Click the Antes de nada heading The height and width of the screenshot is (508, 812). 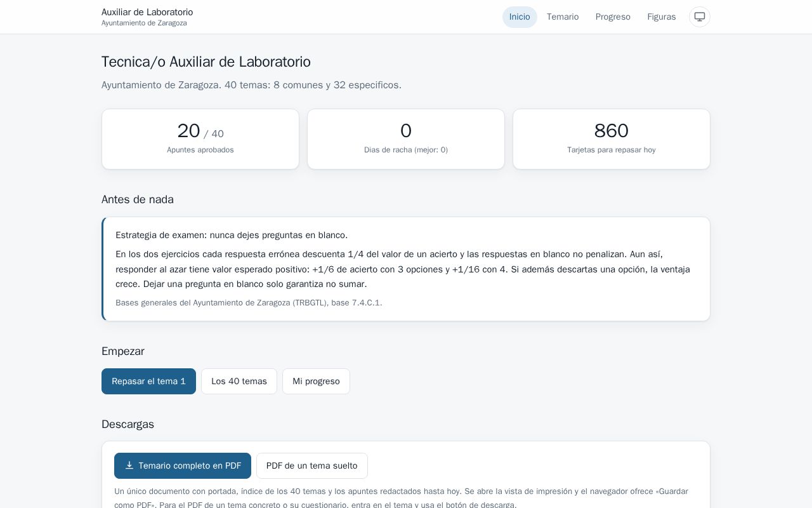(138, 199)
